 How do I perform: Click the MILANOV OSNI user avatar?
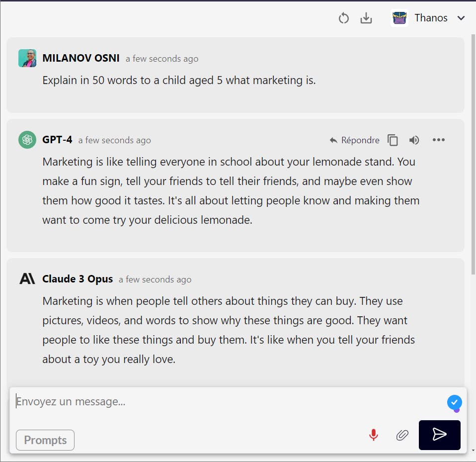click(27, 58)
